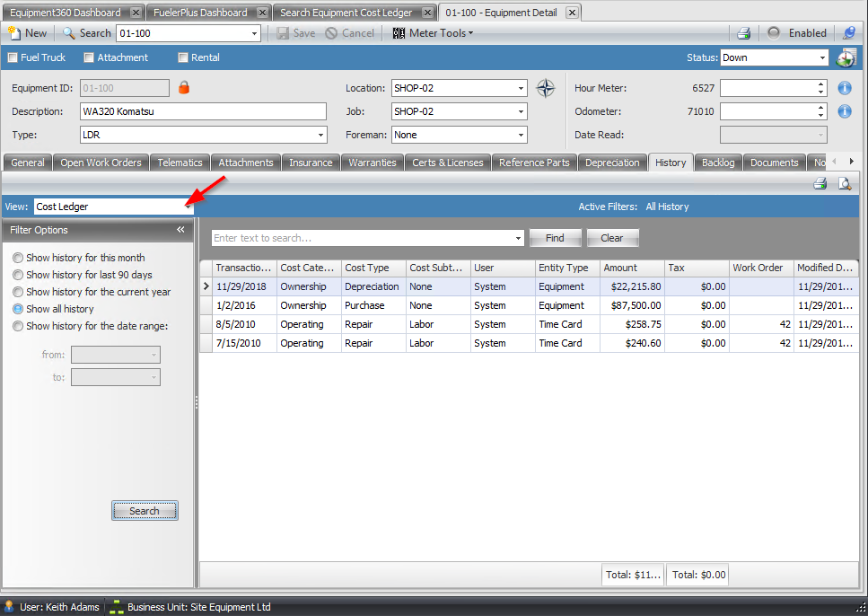Select the New command in the toolbar
The image size is (868, 616).
(28, 32)
